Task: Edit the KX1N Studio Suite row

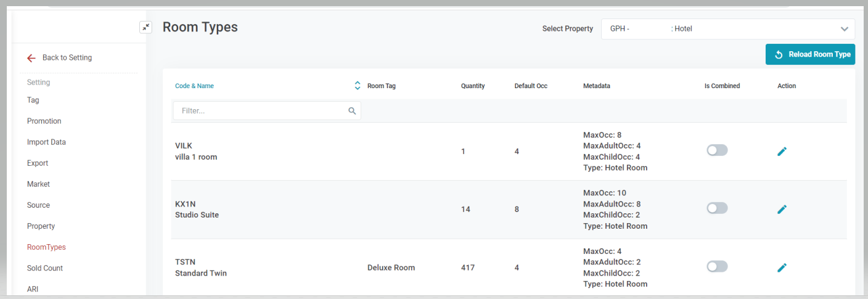Action: pos(782,209)
